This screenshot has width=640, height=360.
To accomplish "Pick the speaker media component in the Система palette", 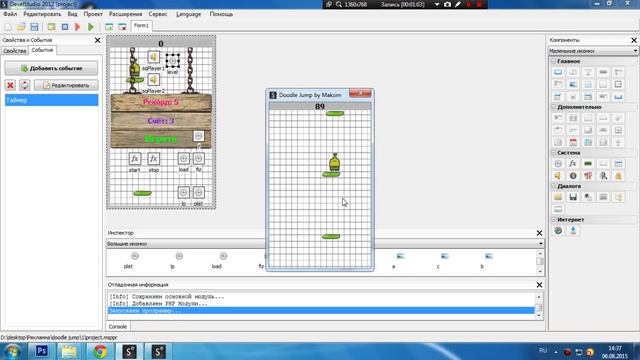I will 558,176.
